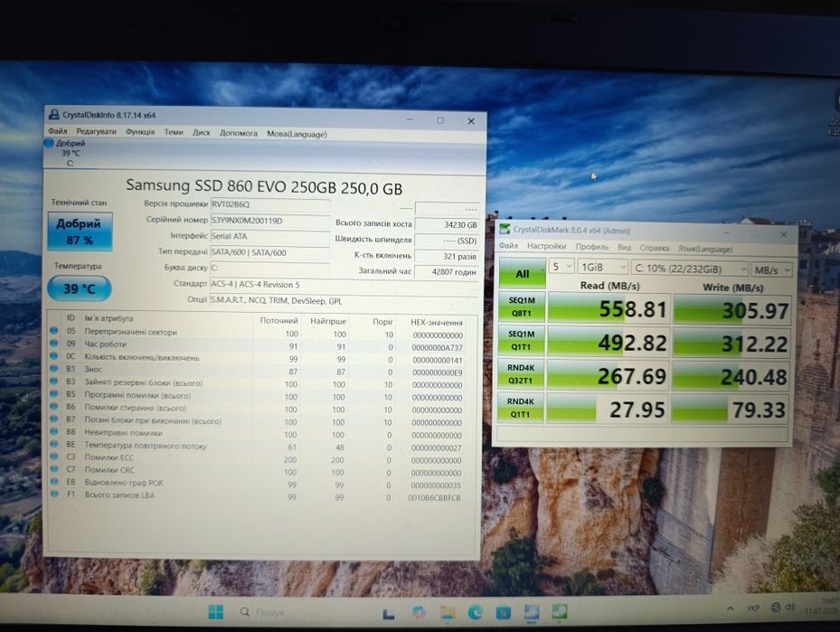Click the total host writes value 34230 GB
The width and height of the screenshot is (840, 632).
tap(447, 224)
